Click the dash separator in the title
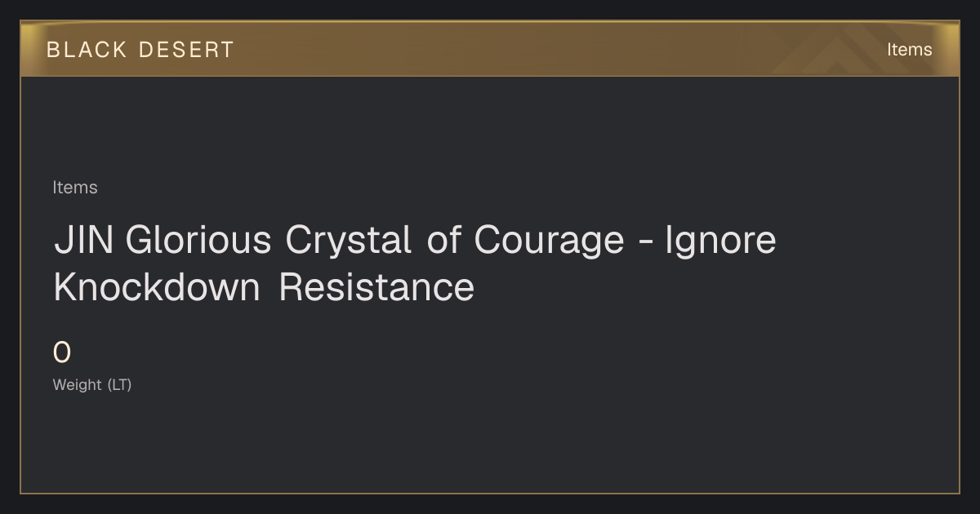Viewport: 980px width, 514px height. [645, 243]
